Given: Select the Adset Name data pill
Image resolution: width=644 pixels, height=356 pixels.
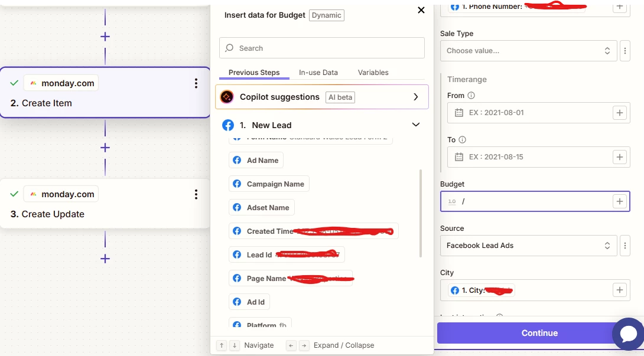Looking at the screenshot, I should (x=262, y=207).
